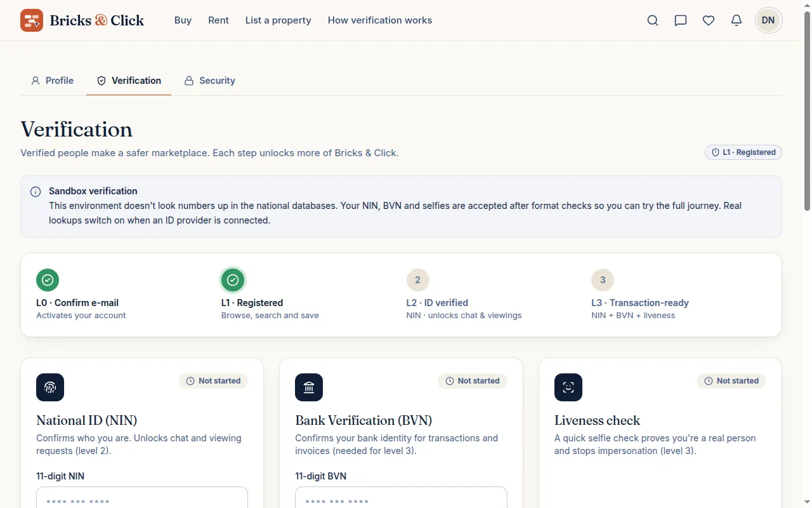Click the bank building icon on BVN card
Screen dimensions: 812x508
tap(309, 387)
